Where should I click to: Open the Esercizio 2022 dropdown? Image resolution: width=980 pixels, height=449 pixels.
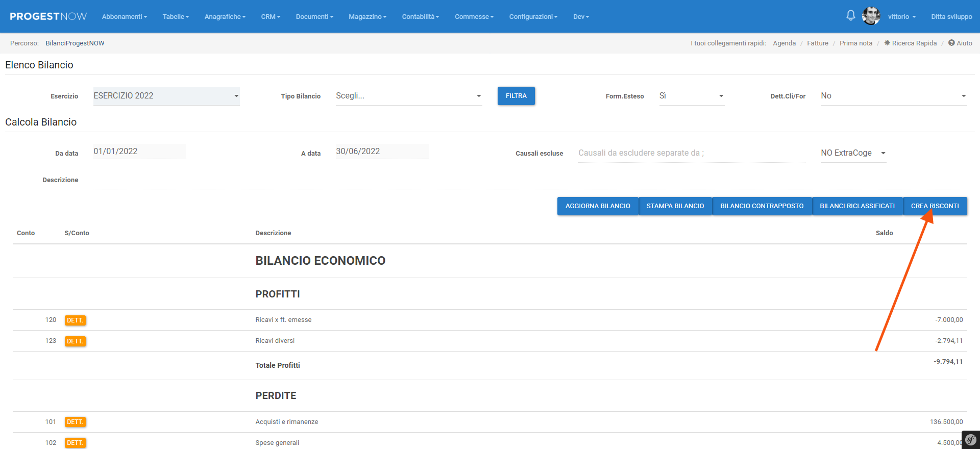coord(166,96)
